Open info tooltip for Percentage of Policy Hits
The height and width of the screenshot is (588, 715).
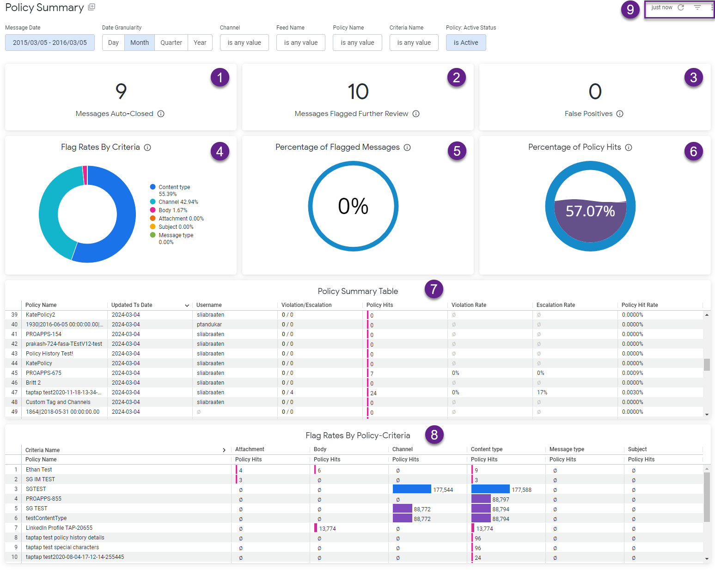point(629,147)
